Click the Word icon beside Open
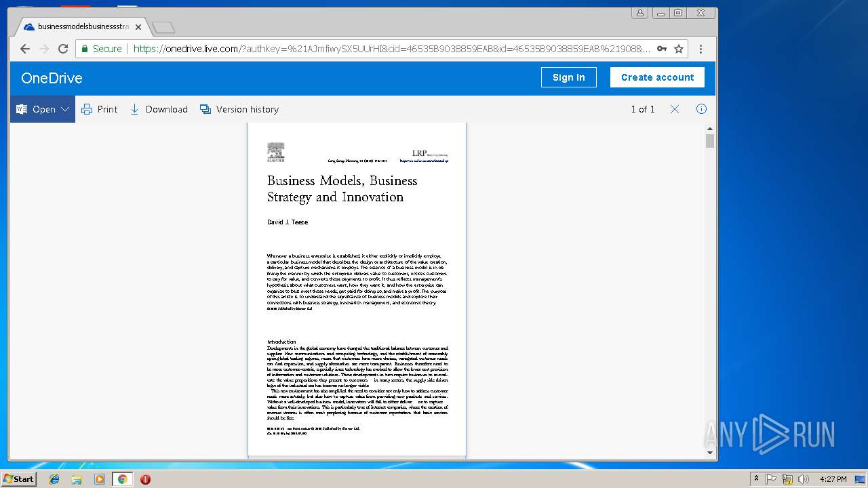868x488 pixels. pyautogui.click(x=22, y=109)
